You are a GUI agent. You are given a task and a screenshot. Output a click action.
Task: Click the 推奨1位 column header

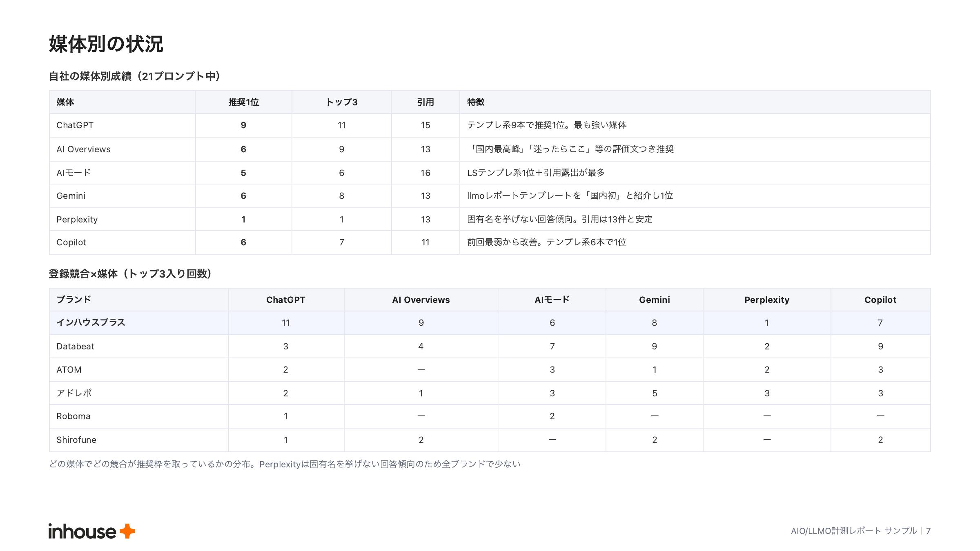click(243, 102)
